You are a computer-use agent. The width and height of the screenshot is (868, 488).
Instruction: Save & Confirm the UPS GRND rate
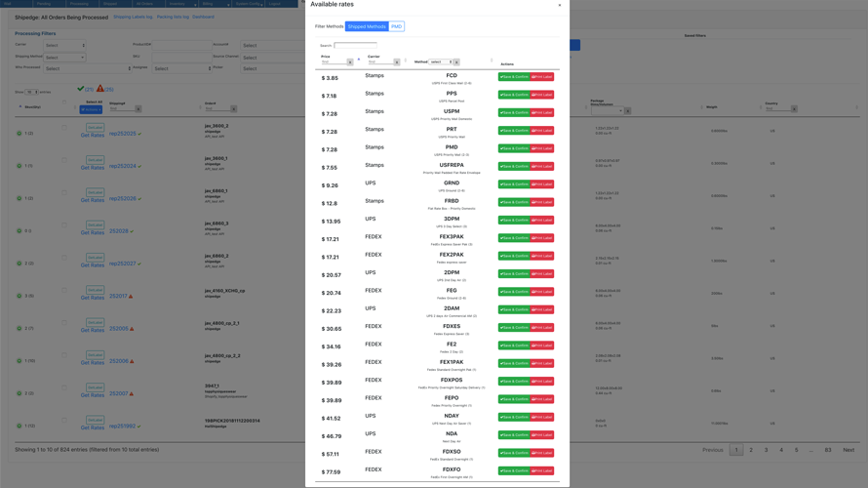coord(514,184)
